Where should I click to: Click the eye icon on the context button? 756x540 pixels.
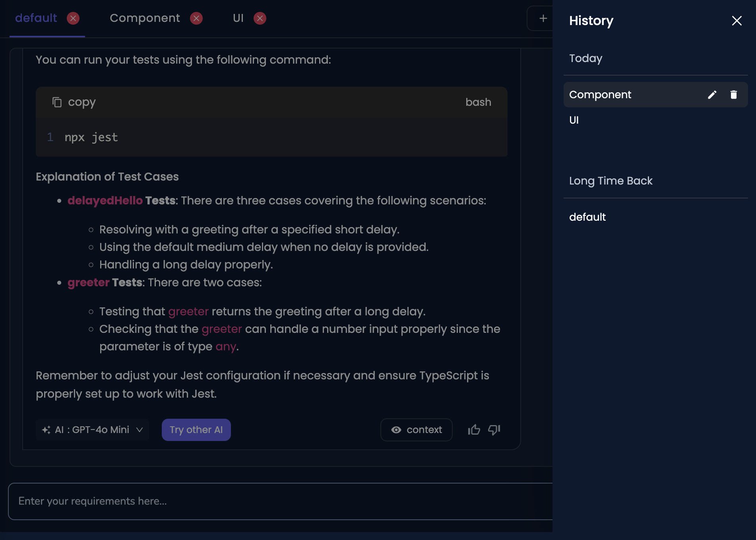tap(396, 430)
